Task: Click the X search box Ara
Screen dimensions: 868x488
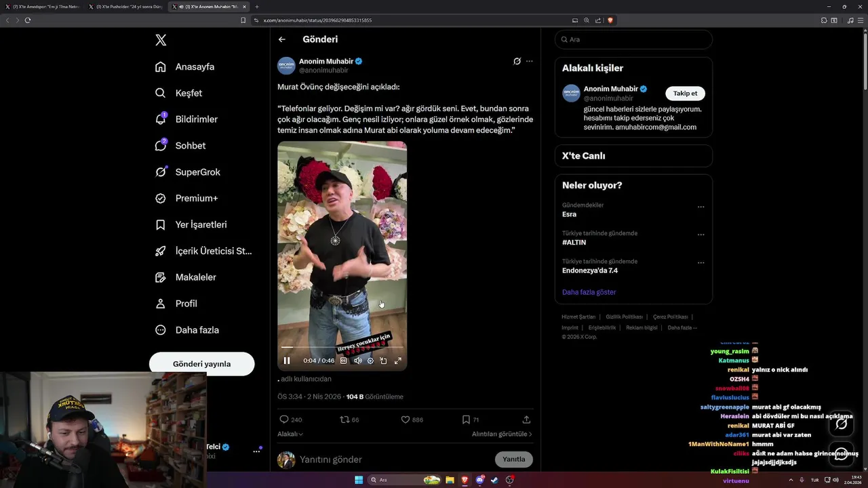Action: (x=633, y=39)
